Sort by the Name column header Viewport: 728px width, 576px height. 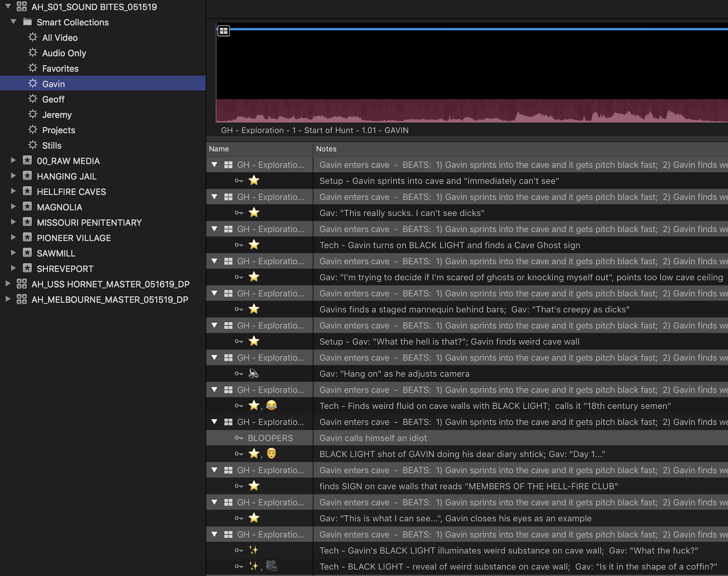point(259,149)
